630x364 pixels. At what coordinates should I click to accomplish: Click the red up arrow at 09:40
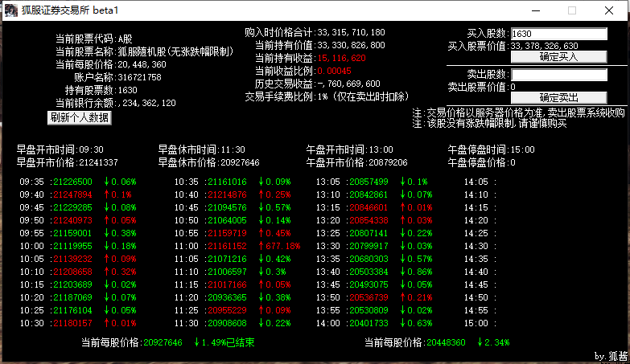pyautogui.click(x=104, y=194)
